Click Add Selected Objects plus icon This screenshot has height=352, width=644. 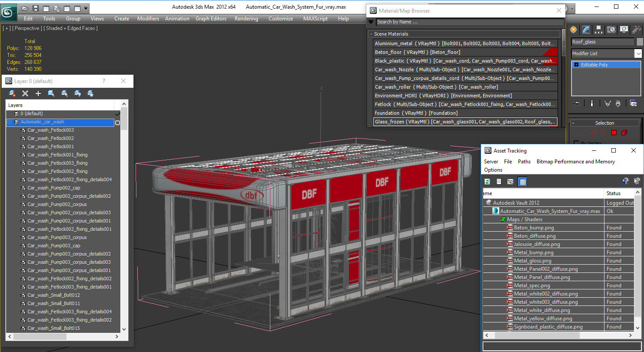(38, 93)
